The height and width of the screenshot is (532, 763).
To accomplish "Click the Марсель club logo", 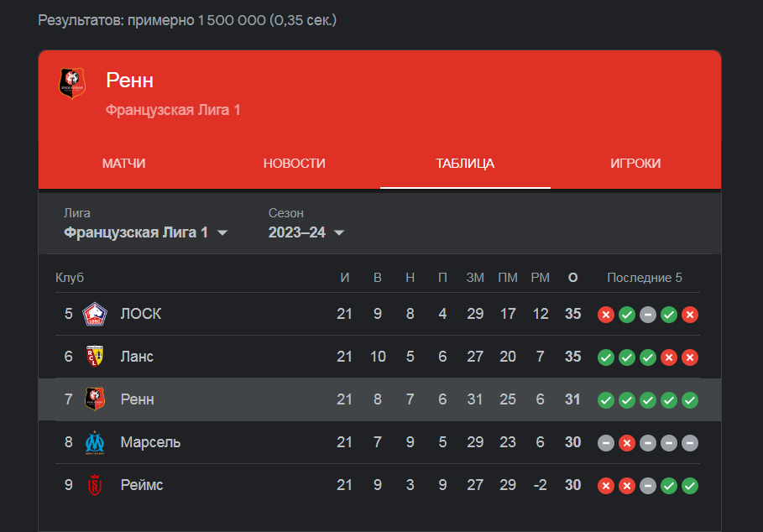I will 94,442.
